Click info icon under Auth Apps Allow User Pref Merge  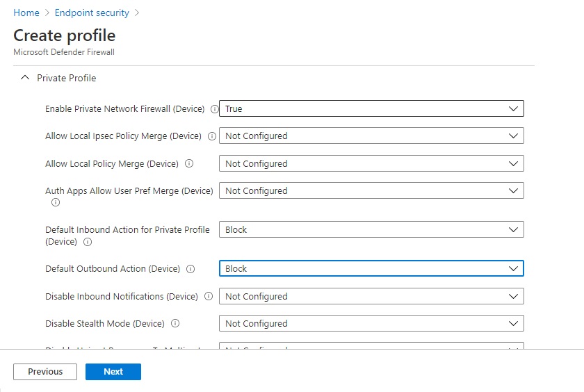[55, 203]
